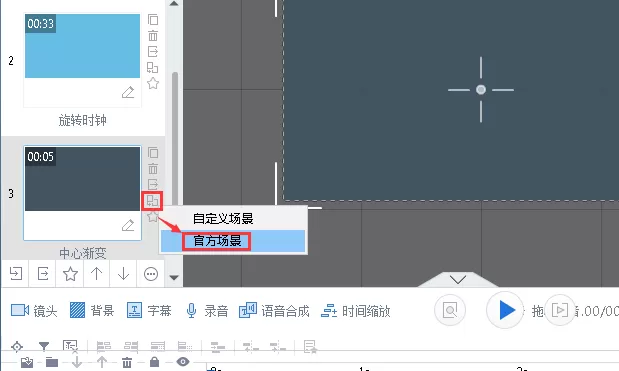The image size is (619, 371).
Task: Move layer up with timeline up arrow
Action: [102, 362]
